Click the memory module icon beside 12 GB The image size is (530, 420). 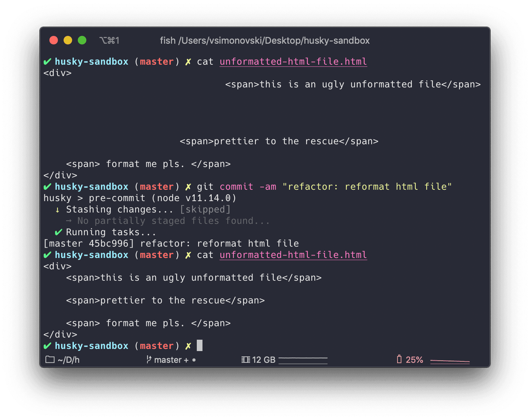[x=245, y=360]
